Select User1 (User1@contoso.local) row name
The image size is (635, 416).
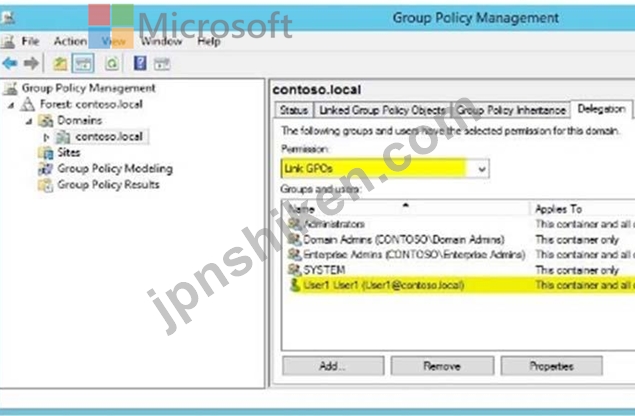(384, 285)
